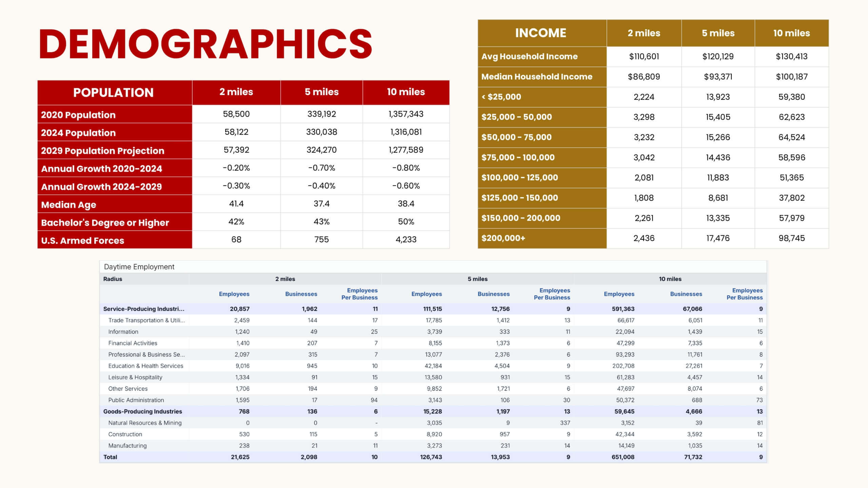The height and width of the screenshot is (488, 868).
Task: Click Employees Per Business header under 10 miles
Action: tap(744, 294)
